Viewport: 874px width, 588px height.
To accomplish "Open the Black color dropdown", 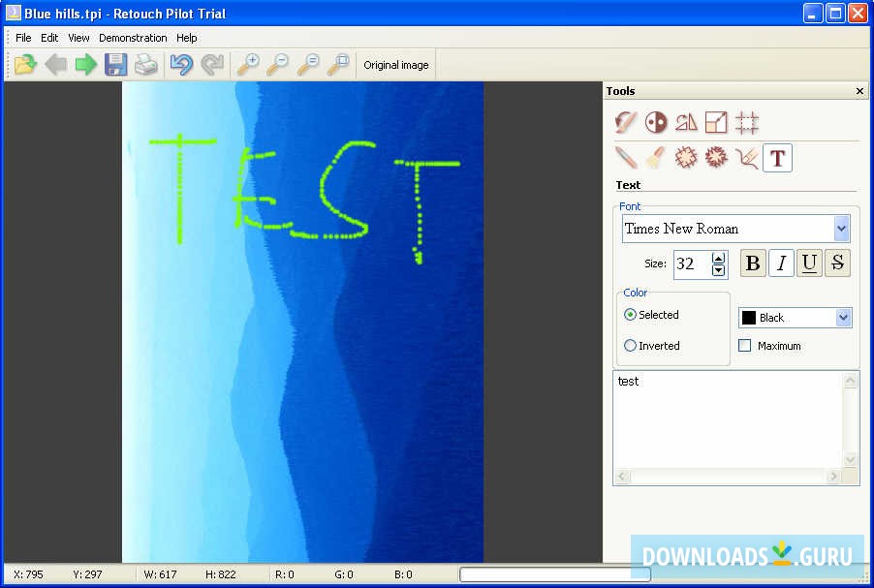I will pos(843,318).
